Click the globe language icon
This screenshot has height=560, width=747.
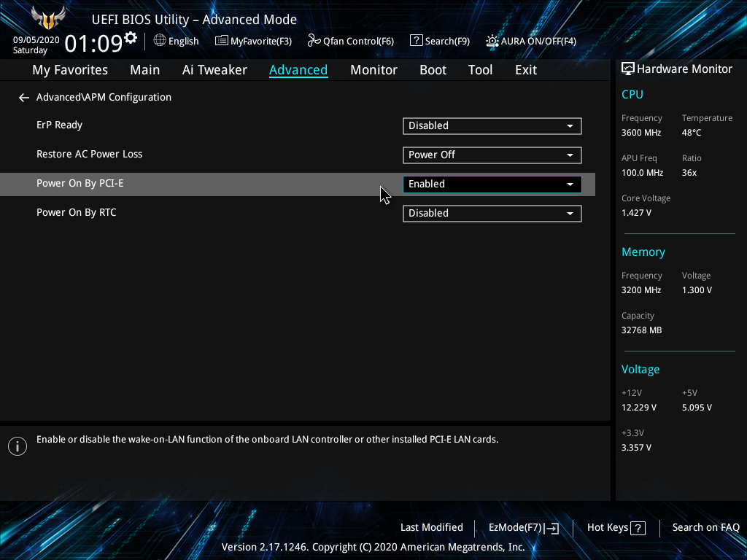pyautogui.click(x=160, y=41)
